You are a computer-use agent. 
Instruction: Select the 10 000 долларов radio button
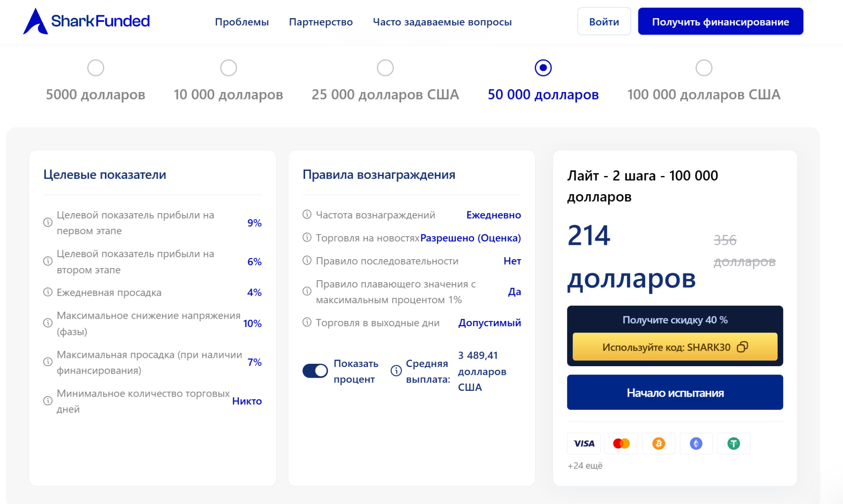coord(228,68)
